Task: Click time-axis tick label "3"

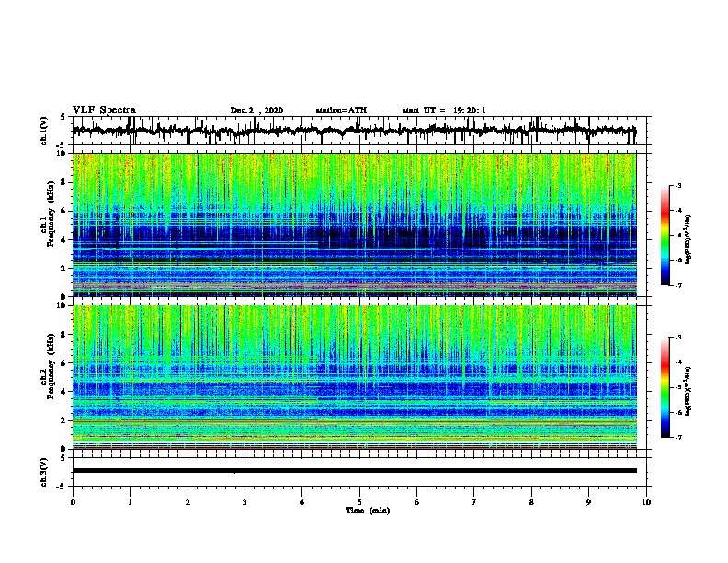Action: point(245,502)
